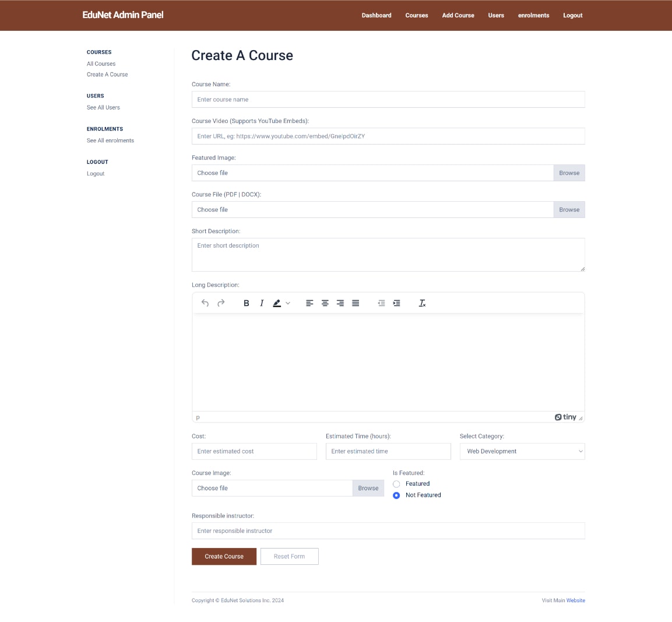Click the Tiny logo in the editor footer
This screenshot has width=672, height=622.
(565, 417)
